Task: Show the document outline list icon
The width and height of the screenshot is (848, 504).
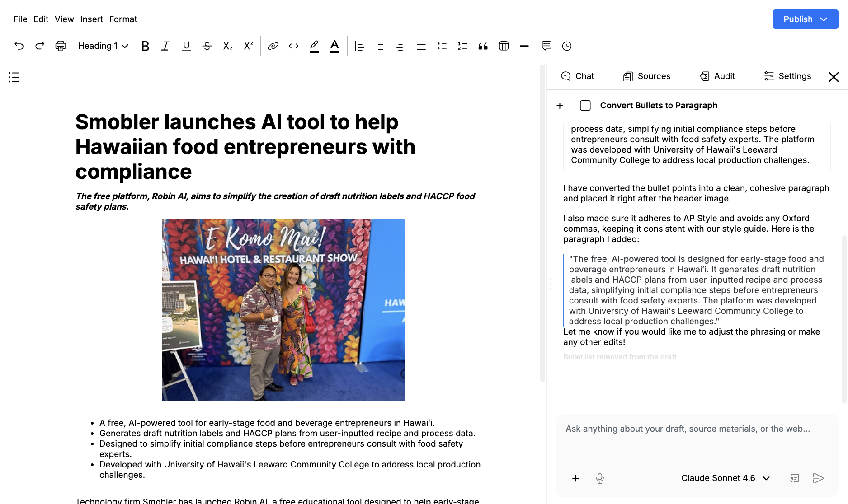Action: coord(14,77)
